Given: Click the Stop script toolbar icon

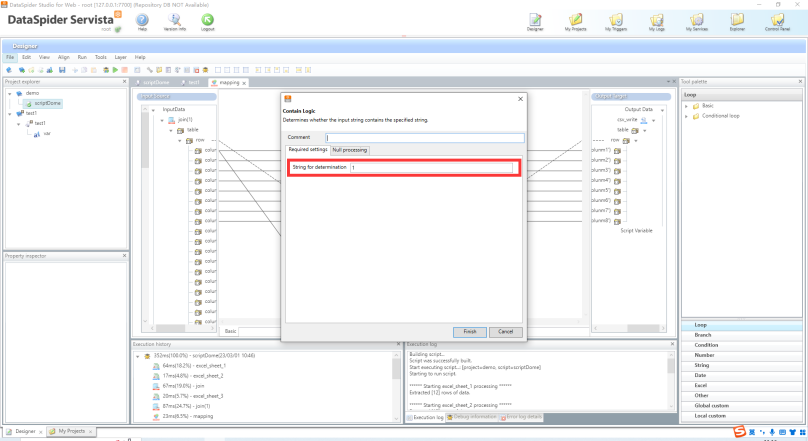Looking at the screenshot, I should (124, 70).
